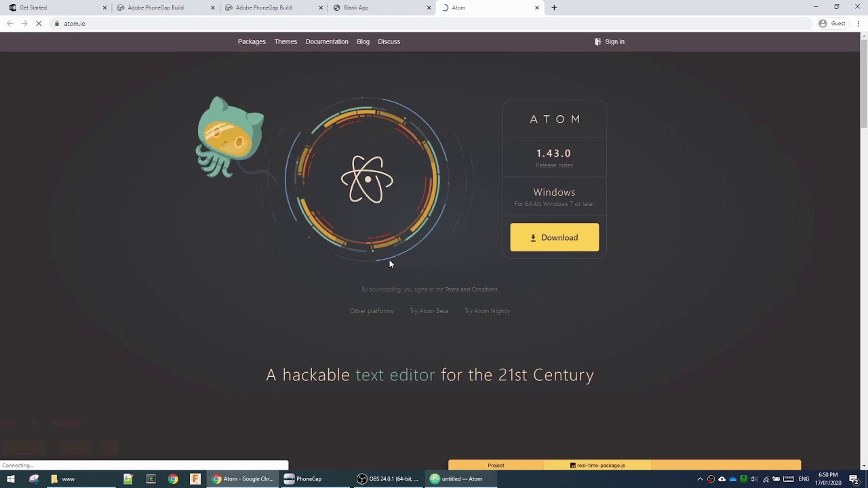Open the touch keyboard tray icon
The height and width of the screenshot is (488, 868).
point(789,479)
